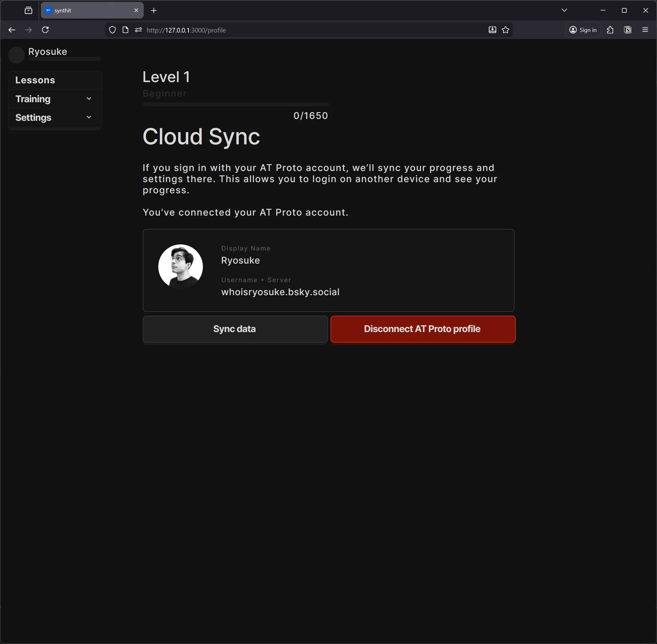Image resolution: width=657 pixels, height=644 pixels.
Task: Click the Sync data button
Action: point(234,328)
